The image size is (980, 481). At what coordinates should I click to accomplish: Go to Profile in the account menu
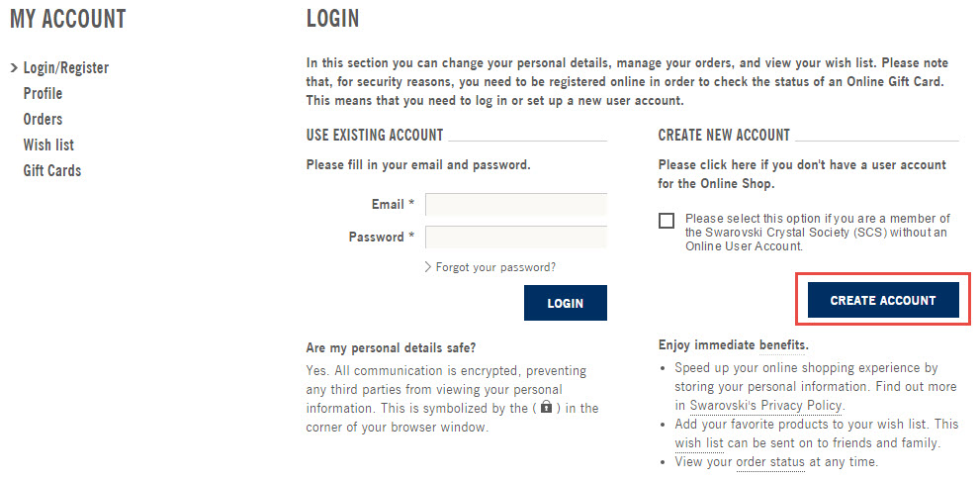(x=44, y=93)
